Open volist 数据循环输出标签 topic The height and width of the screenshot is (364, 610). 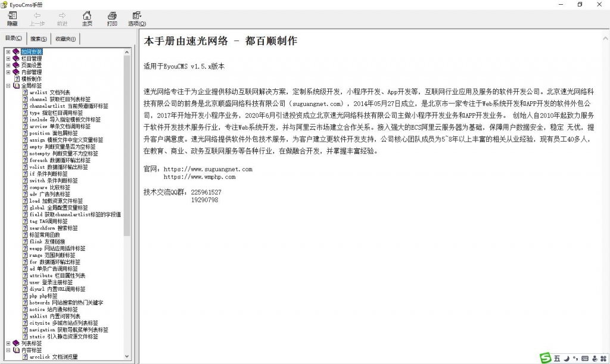pyautogui.click(x=59, y=167)
